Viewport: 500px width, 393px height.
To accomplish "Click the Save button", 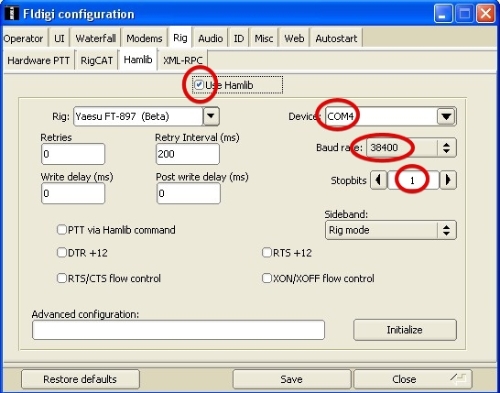I will click(x=292, y=379).
